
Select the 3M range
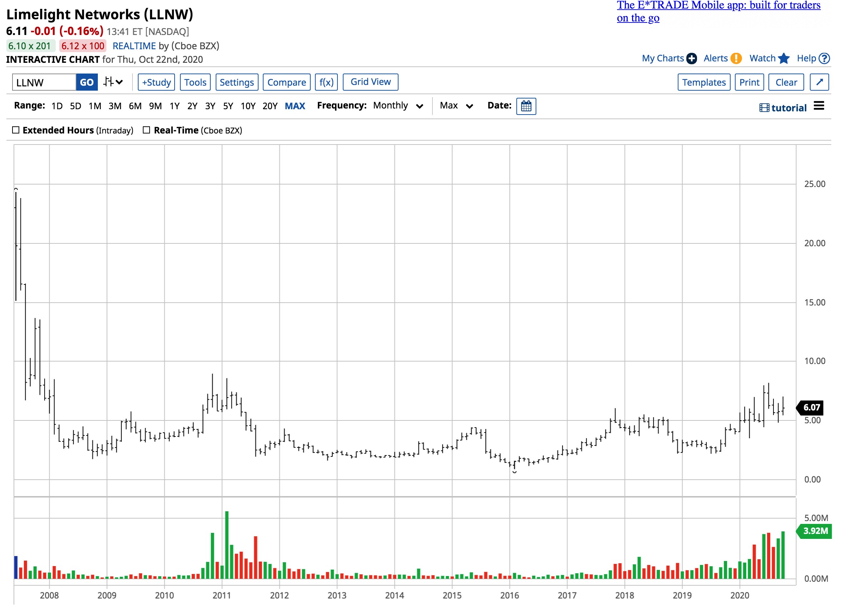(115, 106)
